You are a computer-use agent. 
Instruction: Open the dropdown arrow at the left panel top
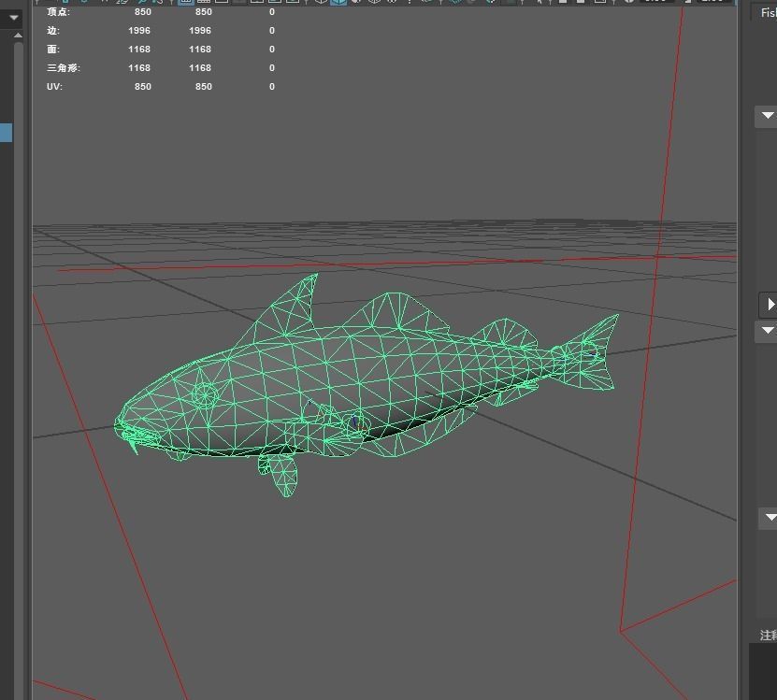tap(13, 19)
